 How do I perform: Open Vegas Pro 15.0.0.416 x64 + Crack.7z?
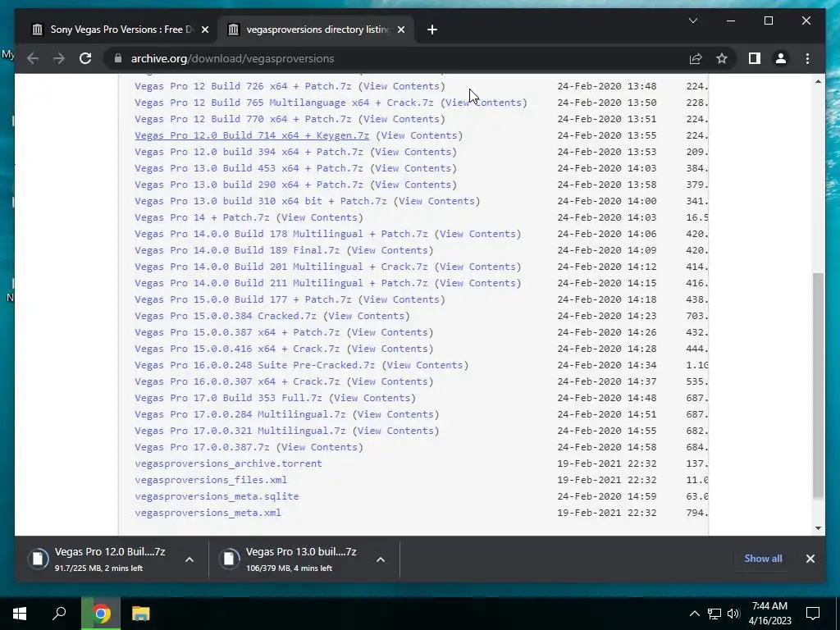tap(237, 349)
